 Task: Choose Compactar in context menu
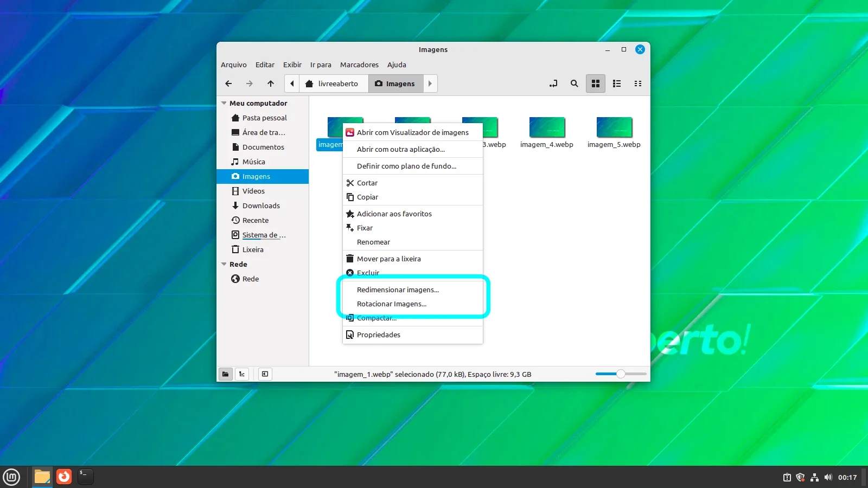(x=413, y=318)
